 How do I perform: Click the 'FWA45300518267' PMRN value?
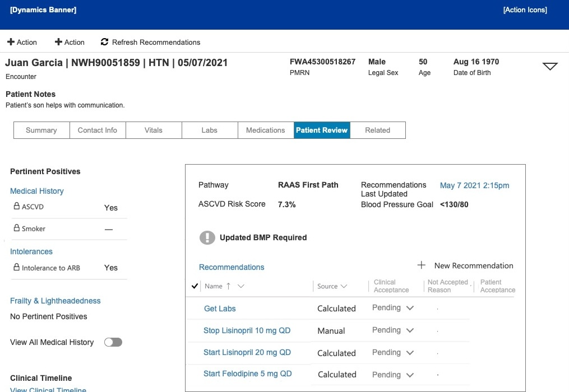coord(322,62)
